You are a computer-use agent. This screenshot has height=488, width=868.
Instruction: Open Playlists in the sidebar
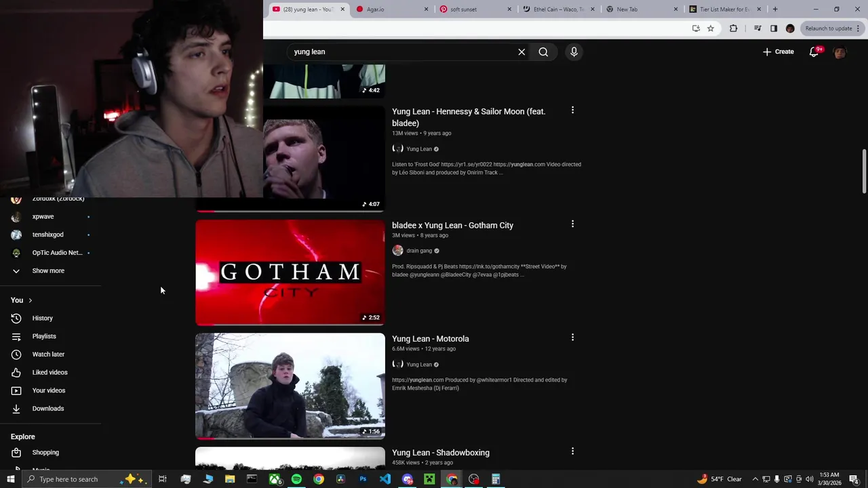pyautogui.click(x=44, y=336)
